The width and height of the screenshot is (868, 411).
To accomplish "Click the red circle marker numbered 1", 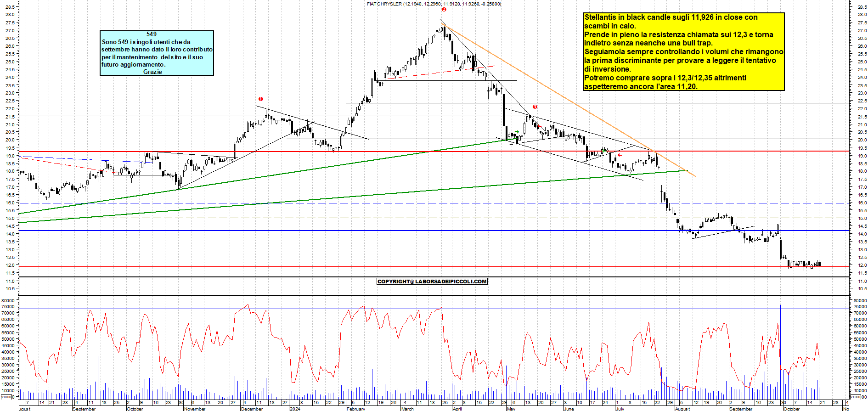I will 261,99.
